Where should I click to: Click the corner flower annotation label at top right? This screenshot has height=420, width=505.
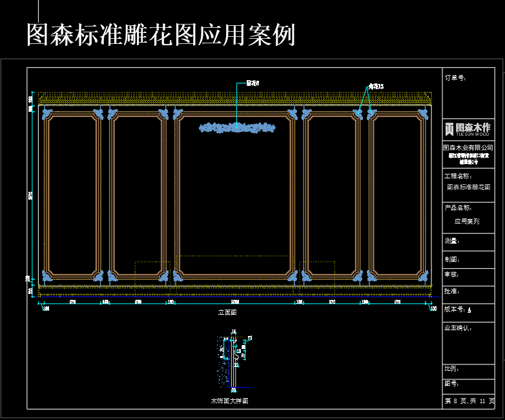[376, 86]
